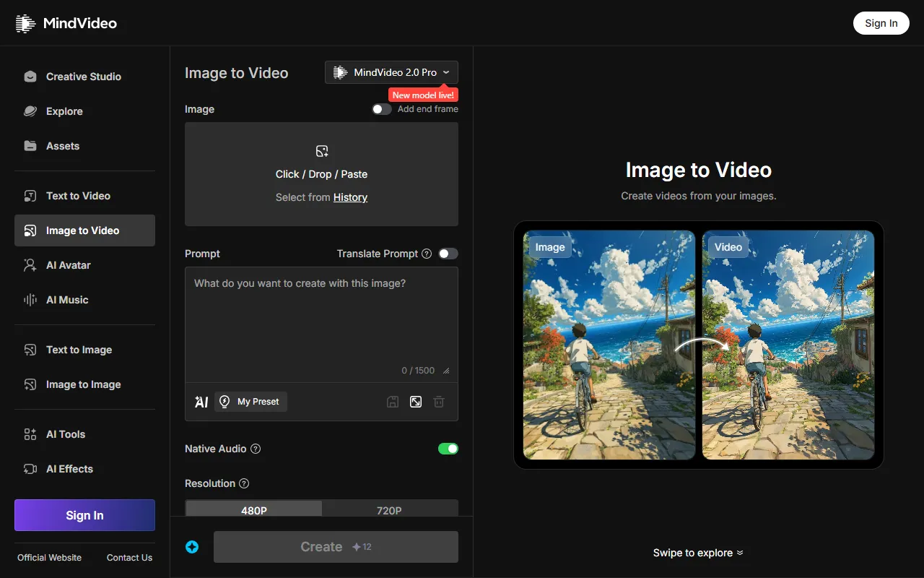The width and height of the screenshot is (924, 578).
Task: Open the History link for images
Action: [x=350, y=197]
